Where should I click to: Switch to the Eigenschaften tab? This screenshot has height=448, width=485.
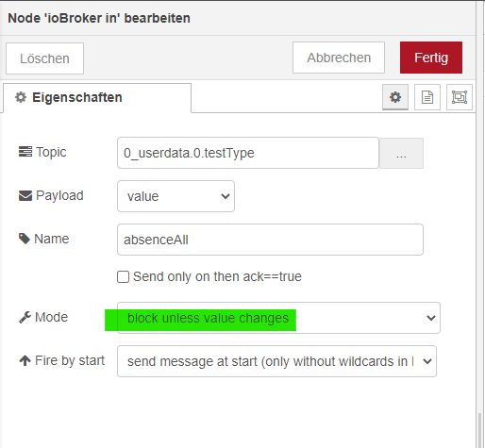[97, 98]
